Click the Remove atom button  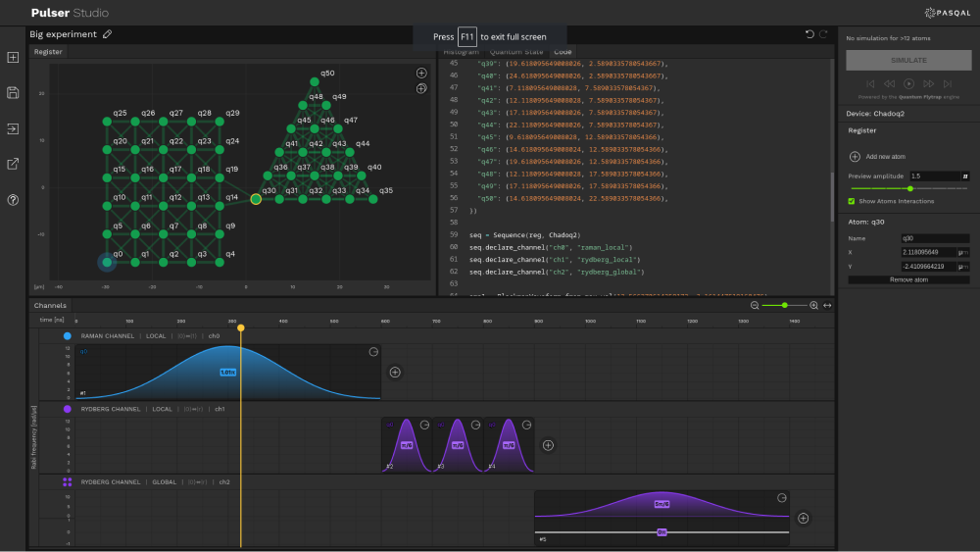point(908,280)
